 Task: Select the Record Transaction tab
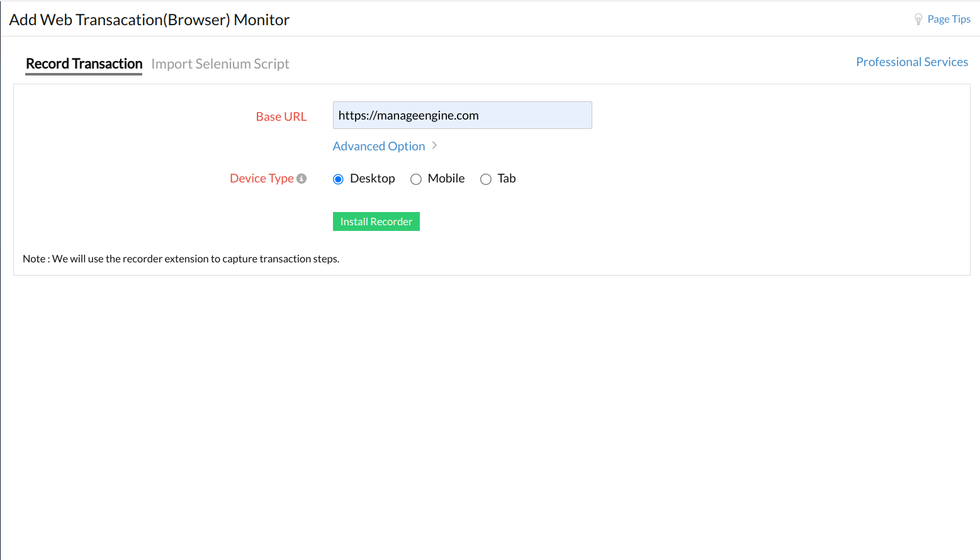84,64
